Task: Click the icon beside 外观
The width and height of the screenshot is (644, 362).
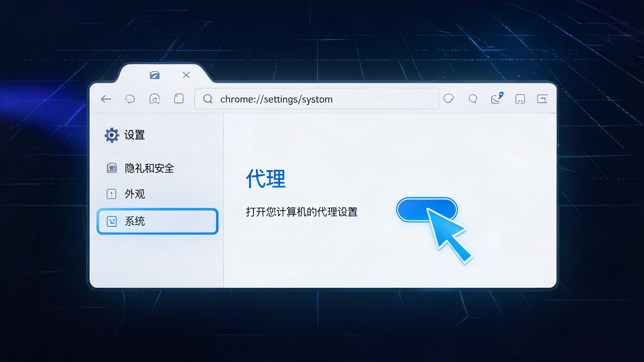Action: coord(111,194)
